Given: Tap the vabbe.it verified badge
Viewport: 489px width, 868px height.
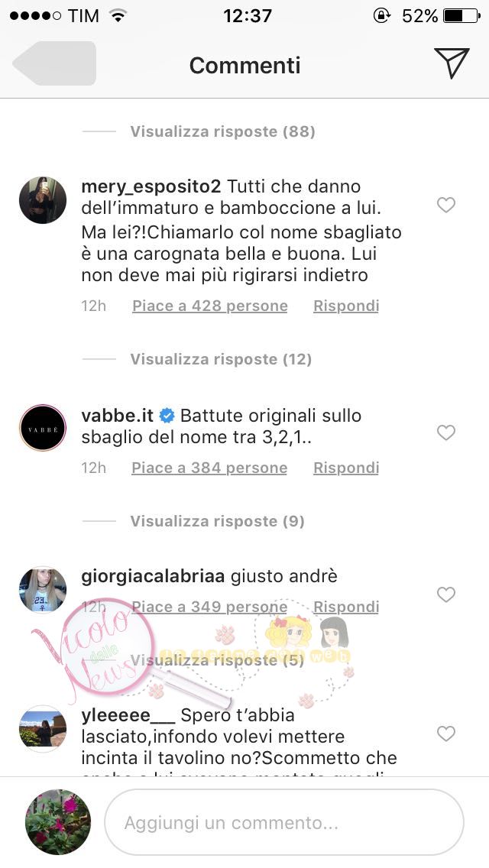Looking at the screenshot, I should click(167, 415).
